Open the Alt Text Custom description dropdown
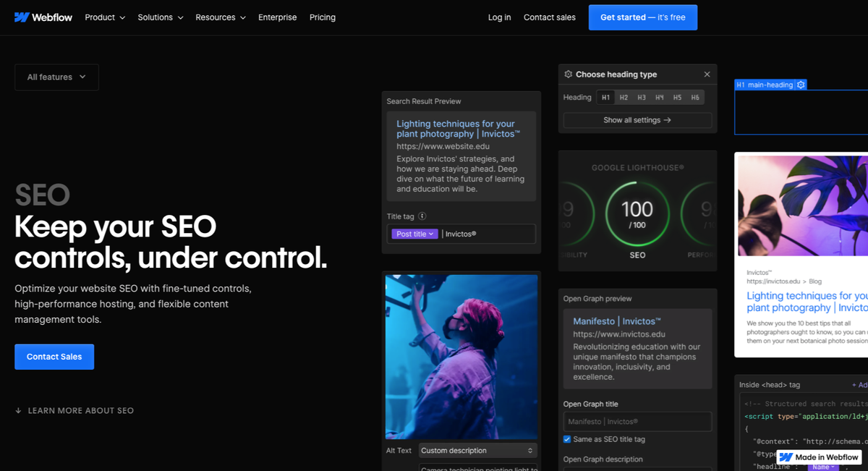Image resolution: width=868 pixels, height=471 pixels. pyautogui.click(x=478, y=451)
